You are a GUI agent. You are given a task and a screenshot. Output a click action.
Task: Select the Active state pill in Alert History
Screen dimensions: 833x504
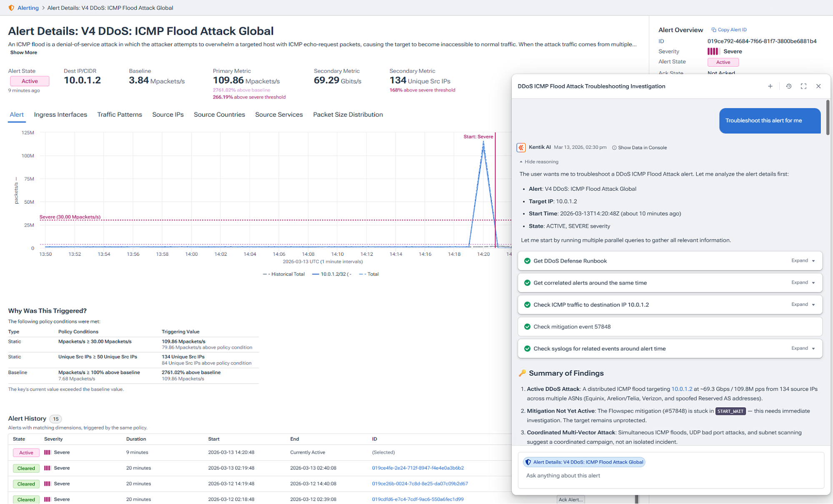(x=26, y=452)
